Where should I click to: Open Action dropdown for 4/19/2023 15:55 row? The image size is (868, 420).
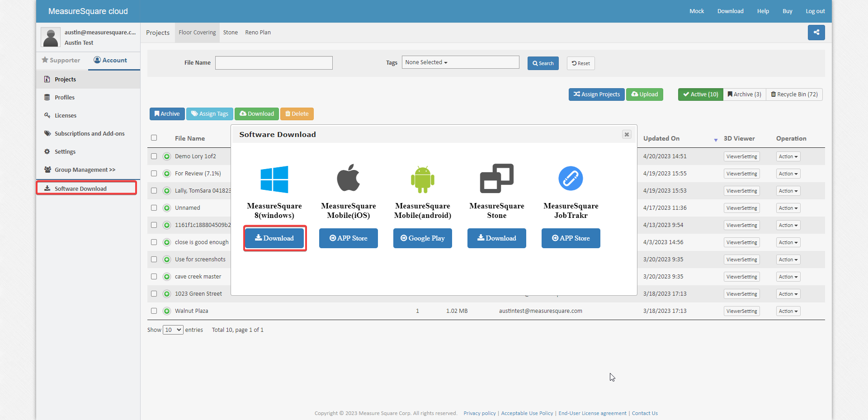(788, 174)
